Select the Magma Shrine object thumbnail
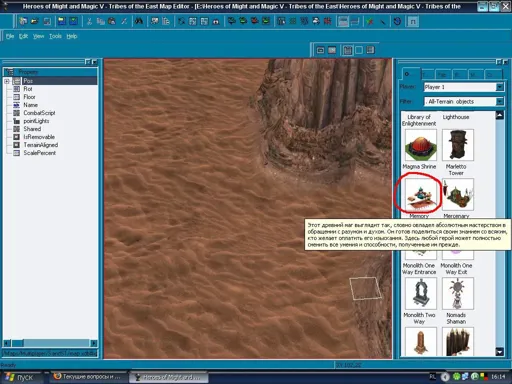This screenshot has width=512, height=384. (420, 145)
